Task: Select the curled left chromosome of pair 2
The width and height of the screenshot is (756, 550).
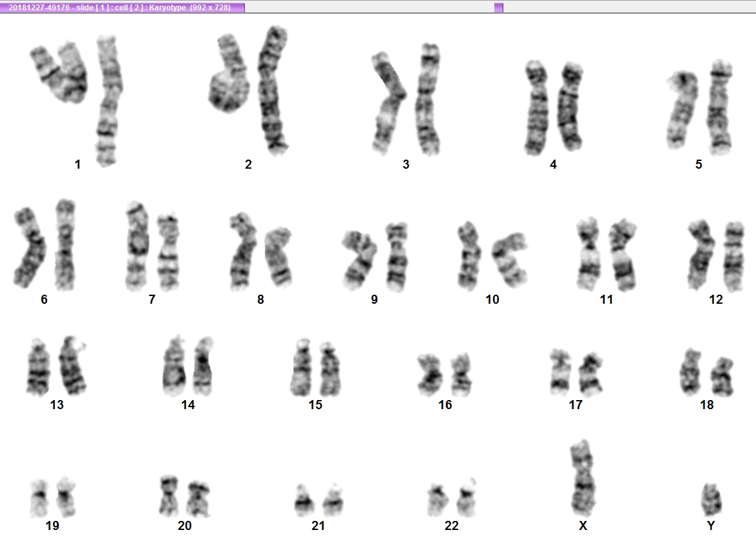Action: pos(229,73)
